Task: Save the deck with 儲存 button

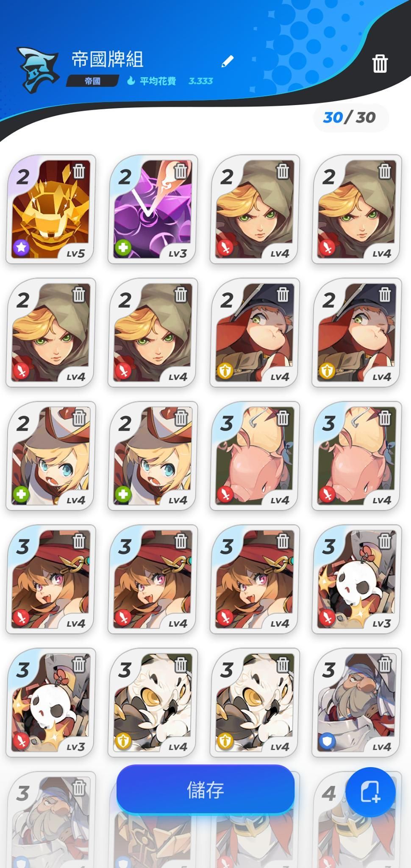Action: 205,790
